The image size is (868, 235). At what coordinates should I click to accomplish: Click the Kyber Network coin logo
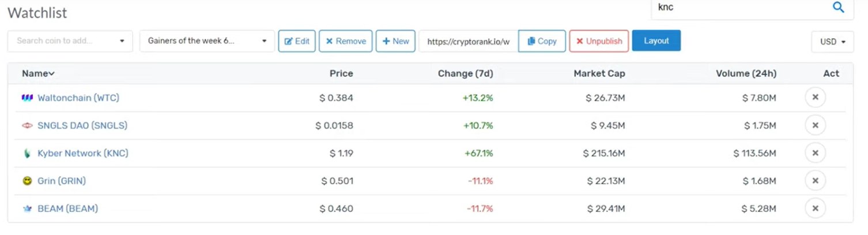(27, 154)
